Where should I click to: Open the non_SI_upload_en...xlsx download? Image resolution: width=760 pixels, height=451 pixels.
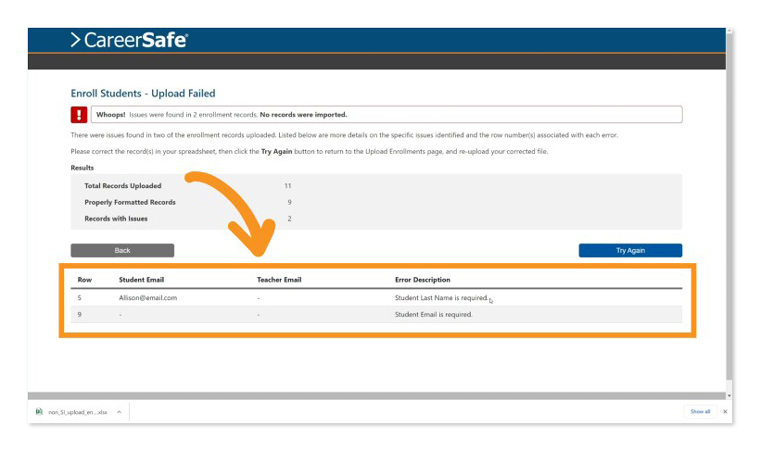[78, 412]
